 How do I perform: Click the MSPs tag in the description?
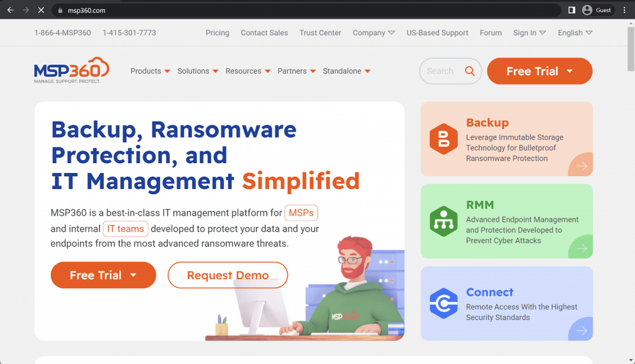point(301,213)
